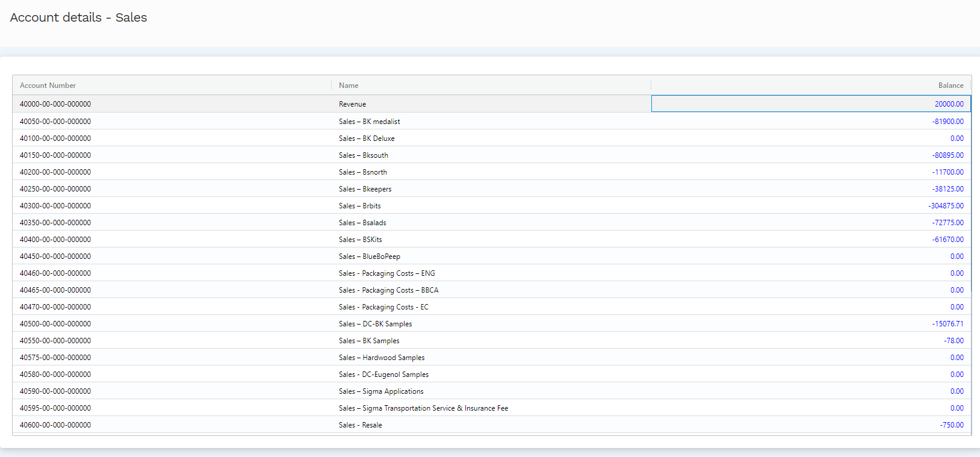This screenshot has height=457, width=980.
Task: Open Revenue balance 20000.00 link
Action: tap(949, 104)
